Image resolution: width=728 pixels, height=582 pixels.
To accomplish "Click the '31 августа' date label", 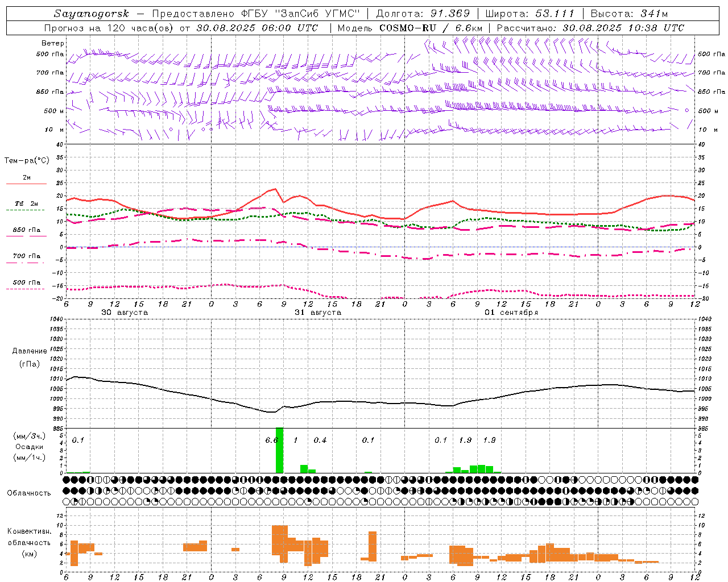I will pos(318,313).
